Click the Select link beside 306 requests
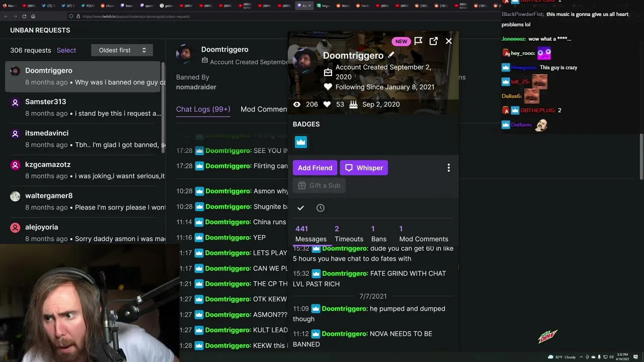 point(66,50)
